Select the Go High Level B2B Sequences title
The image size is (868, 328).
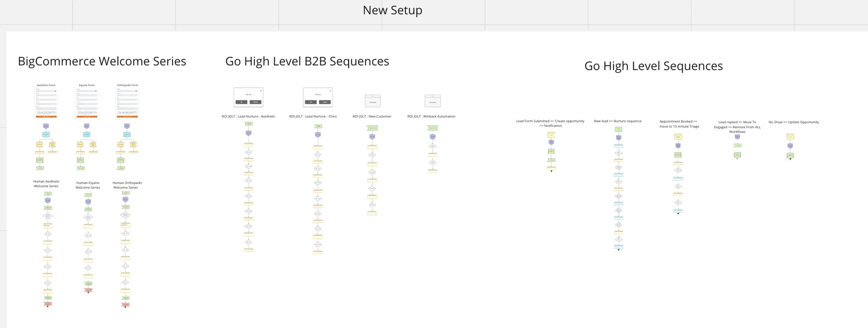[307, 61]
